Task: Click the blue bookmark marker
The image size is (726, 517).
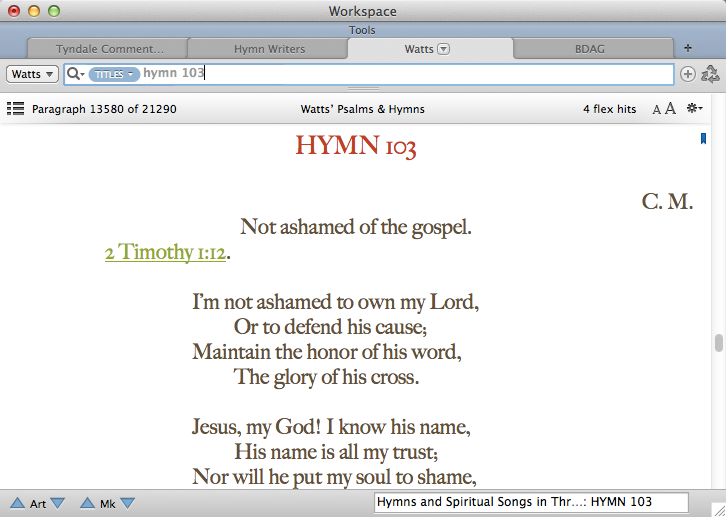Action: [x=703, y=138]
